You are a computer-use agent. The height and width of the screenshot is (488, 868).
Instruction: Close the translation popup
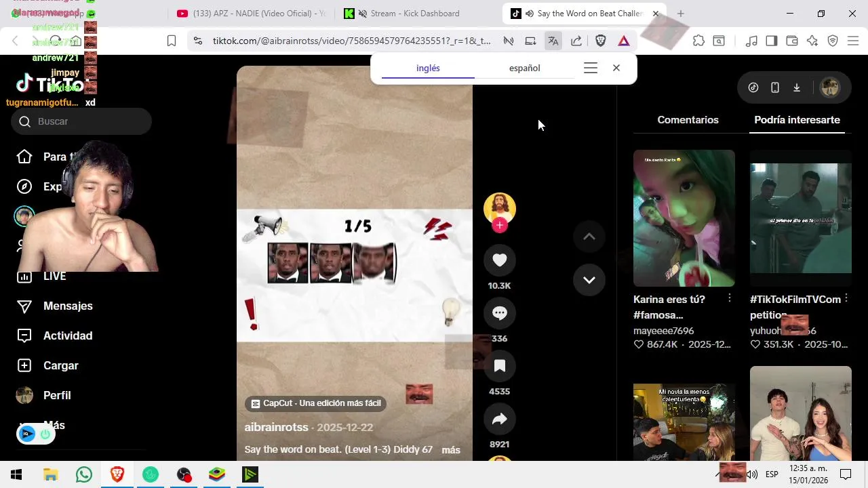pos(616,68)
